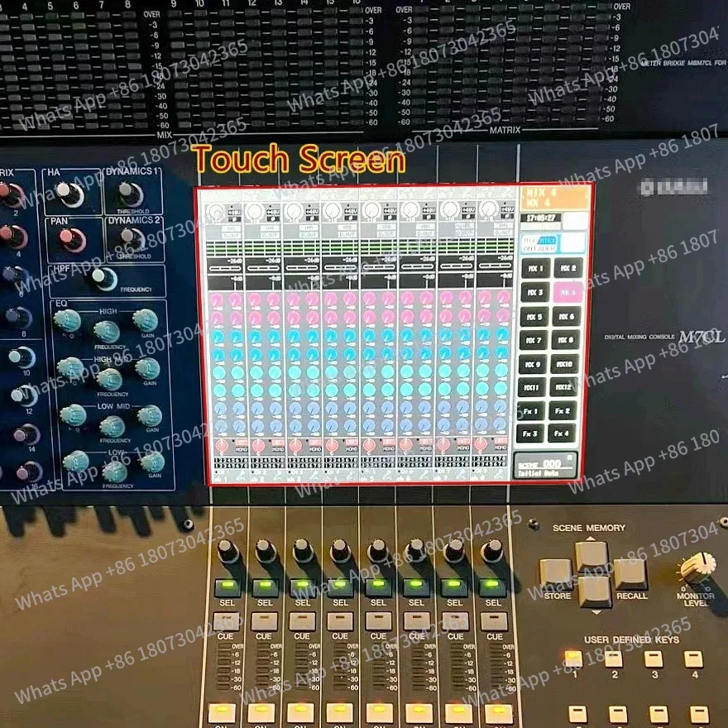Choose MX 6 on the touch screen
This screenshot has height=728, width=728.
coord(567,316)
